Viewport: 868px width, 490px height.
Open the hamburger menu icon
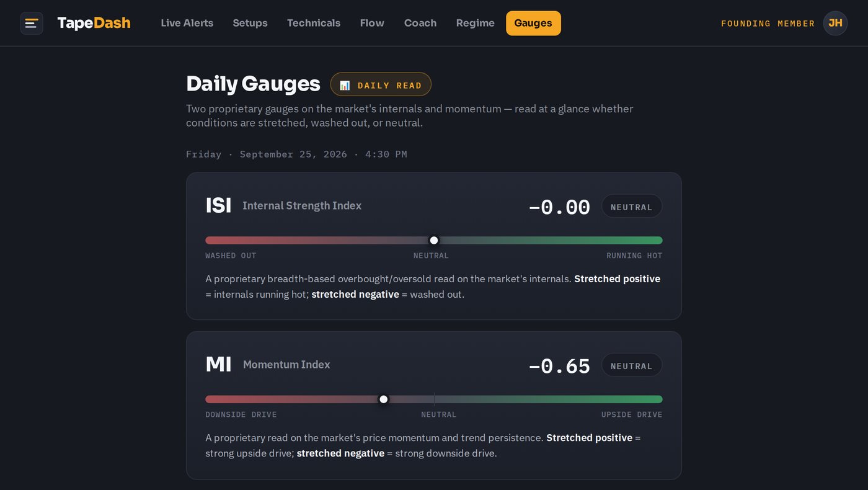32,23
